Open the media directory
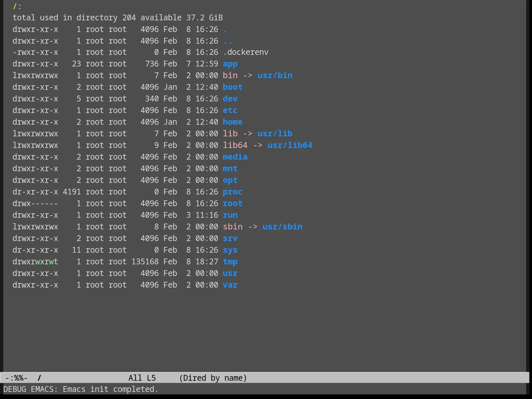 (235, 157)
